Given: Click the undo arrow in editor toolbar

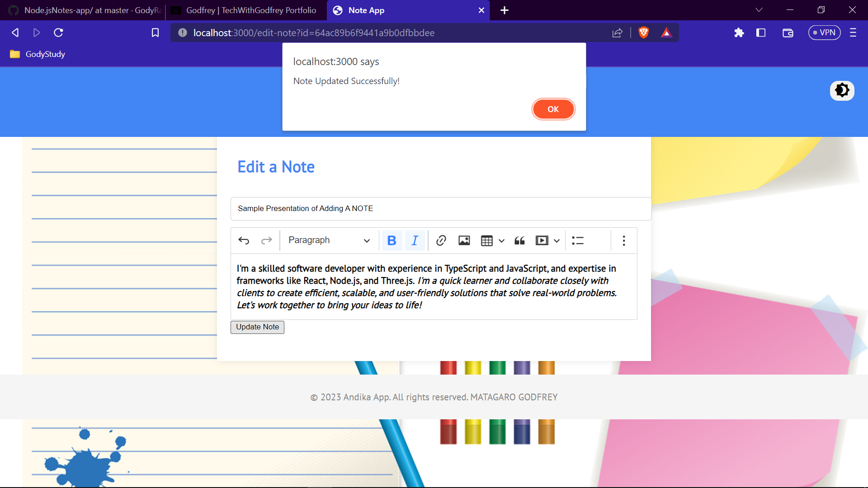Looking at the screenshot, I should [244, 240].
